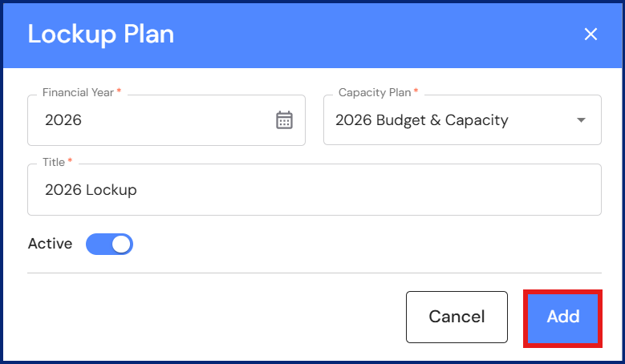Disable the Active toggle switch
Viewport: 625px width, 364px height.
(x=109, y=244)
